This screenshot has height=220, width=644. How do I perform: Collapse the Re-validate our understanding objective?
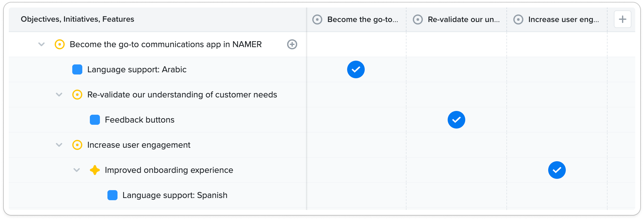(x=59, y=95)
